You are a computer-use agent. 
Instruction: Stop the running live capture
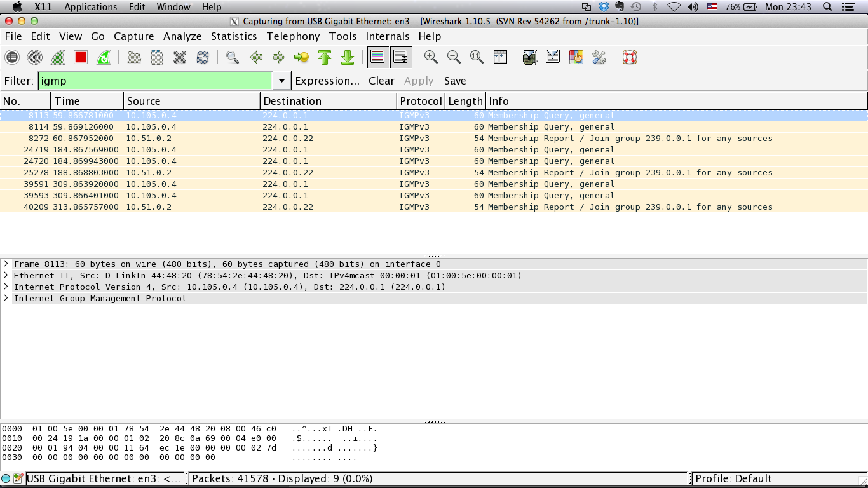click(x=81, y=57)
